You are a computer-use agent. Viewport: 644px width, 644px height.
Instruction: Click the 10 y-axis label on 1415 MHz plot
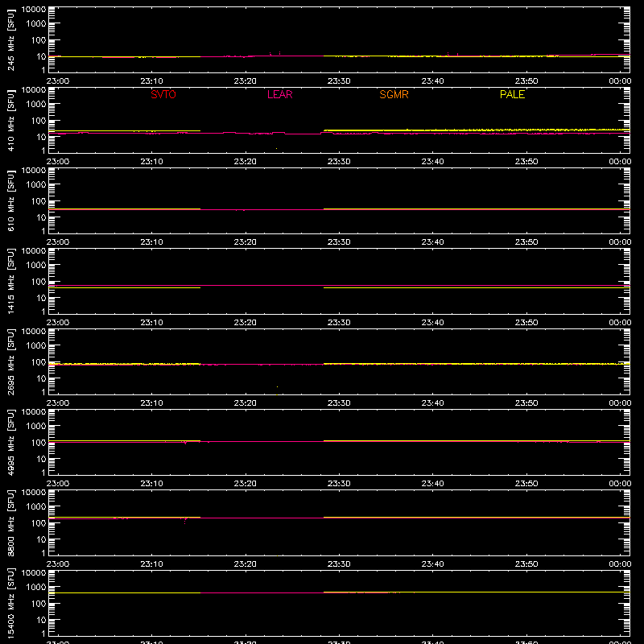coord(41,298)
